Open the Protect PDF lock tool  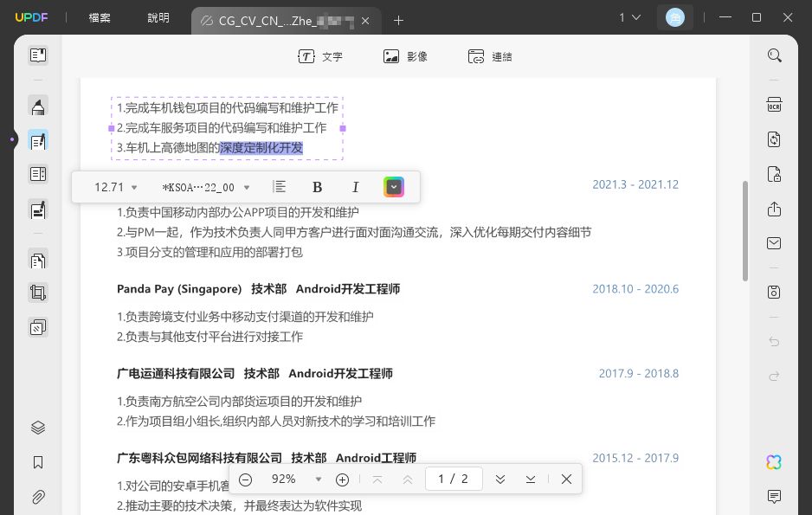[x=774, y=174]
